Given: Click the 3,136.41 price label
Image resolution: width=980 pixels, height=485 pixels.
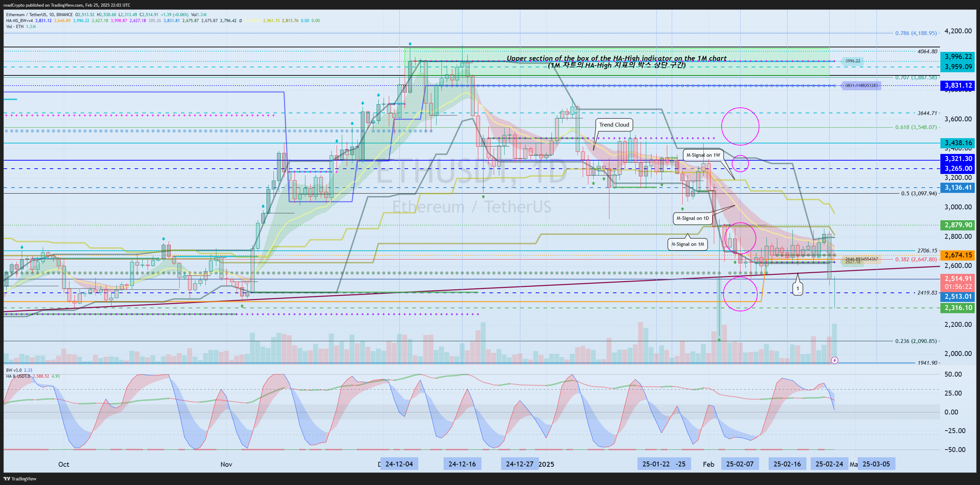Looking at the screenshot, I should 958,188.
